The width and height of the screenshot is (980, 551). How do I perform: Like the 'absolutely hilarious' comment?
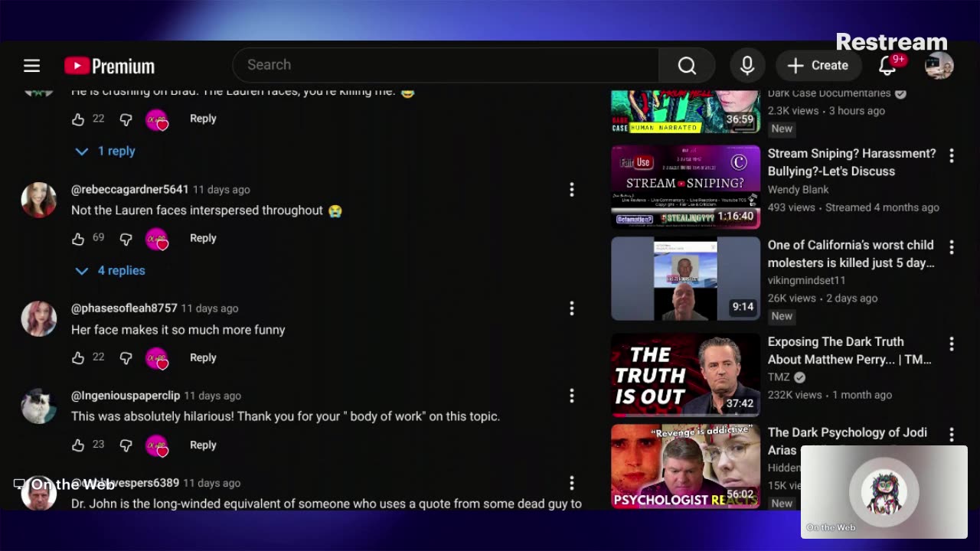point(78,445)
